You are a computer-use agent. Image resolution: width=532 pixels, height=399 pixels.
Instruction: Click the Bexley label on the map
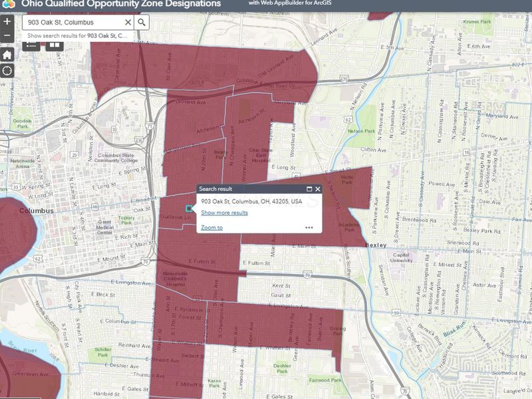[x=376, y=245]
